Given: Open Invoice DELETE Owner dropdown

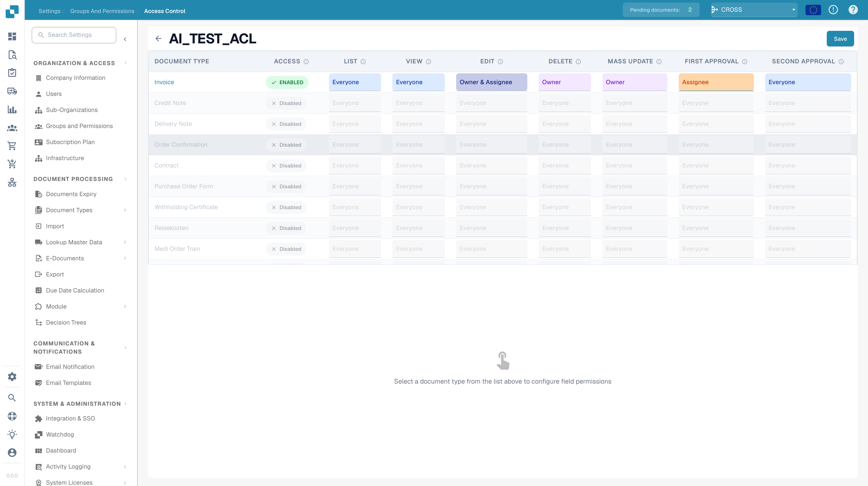Looking at the screenshot, I should tap(564, 82).
